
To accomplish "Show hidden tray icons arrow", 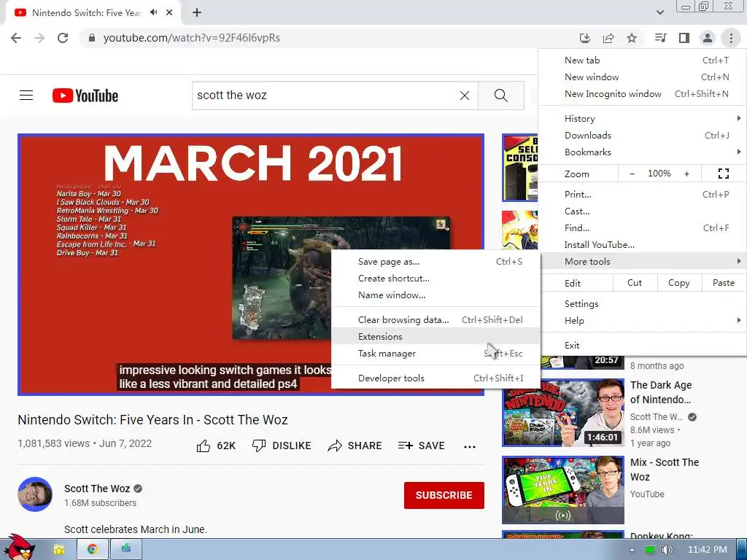I will (x=632, y=550).
